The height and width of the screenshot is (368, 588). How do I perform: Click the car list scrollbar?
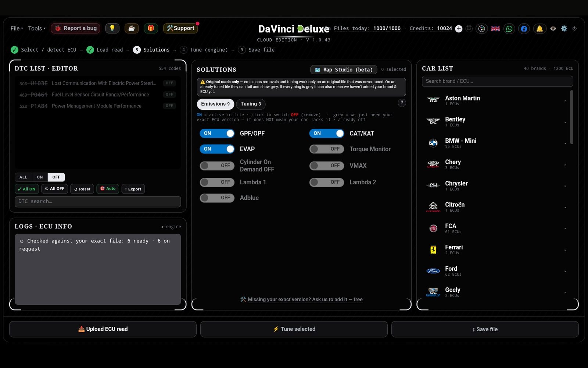pos(571,117)
